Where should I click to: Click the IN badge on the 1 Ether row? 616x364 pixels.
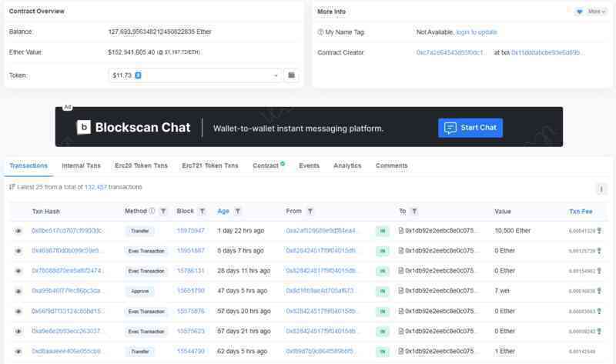click(382, 352)
